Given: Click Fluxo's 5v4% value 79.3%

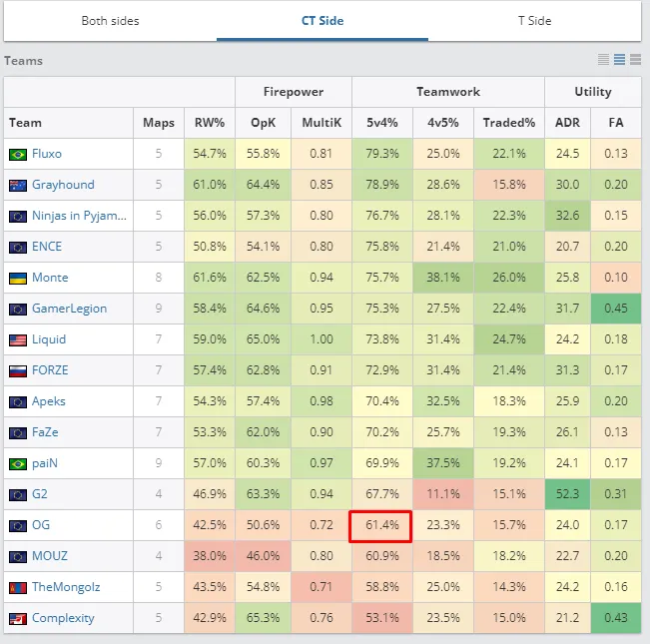Looking at the screenshot, I should click(x=382, y=154).
